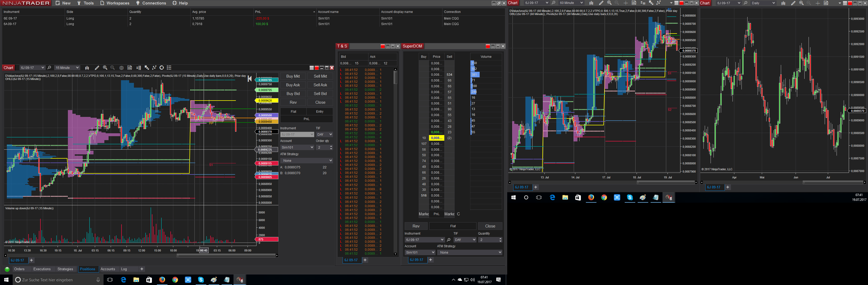Open Chart Trader ATM Strategy dropdown
This screenshot has height=285, width=868.
307,161
